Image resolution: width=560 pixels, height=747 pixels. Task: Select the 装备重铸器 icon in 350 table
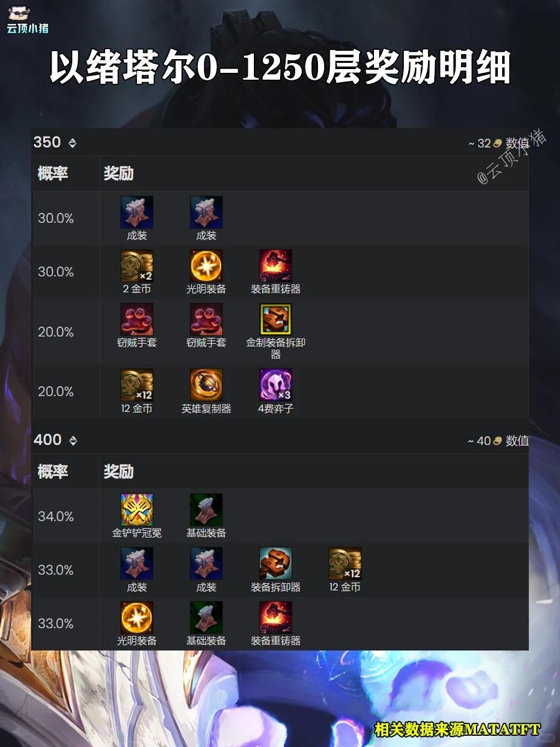[276, 266]
